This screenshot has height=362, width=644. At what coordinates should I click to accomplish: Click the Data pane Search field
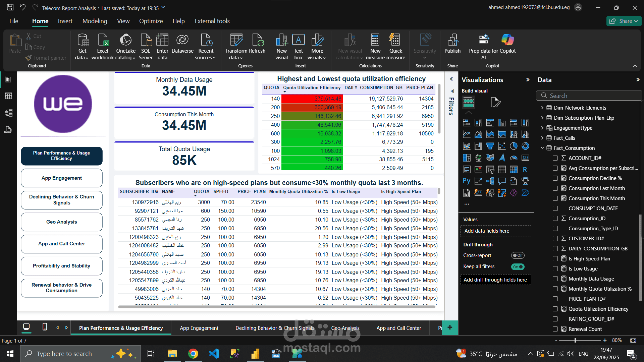coord(589,96)
